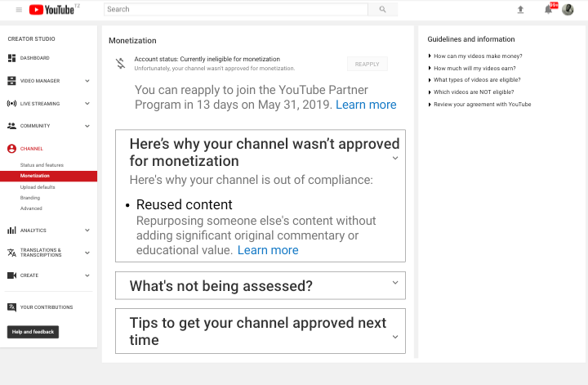Image resolution: width=588 pixels, height=385 pixels.
Task: Open What types of videos are eligible?
Action: tap(477, 80)
